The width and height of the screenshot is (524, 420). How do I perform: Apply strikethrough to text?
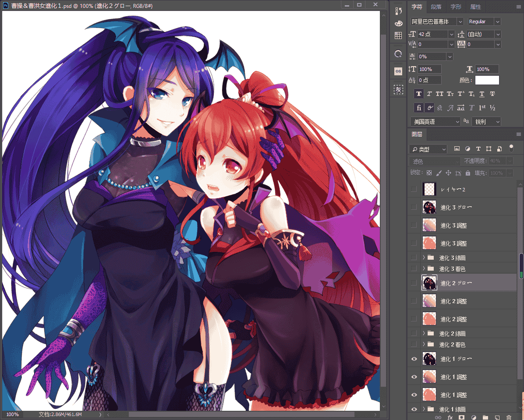pyautogui.click(x=492, y=94)
